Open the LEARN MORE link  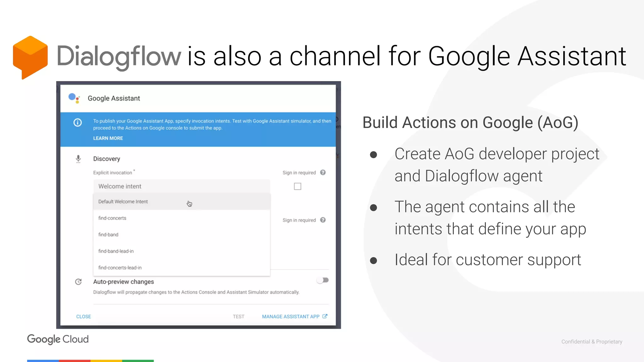pos(108,138)
